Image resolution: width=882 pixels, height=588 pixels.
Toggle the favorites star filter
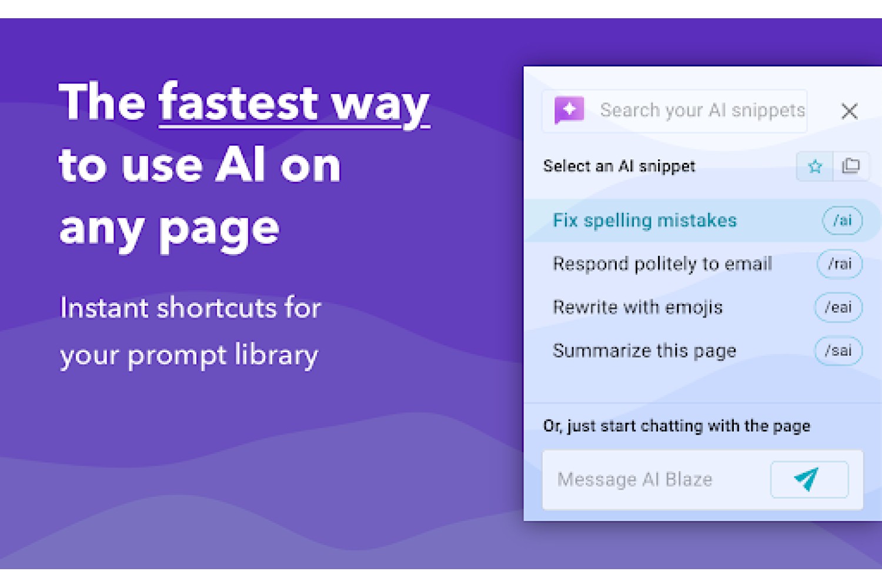[814, 166]
